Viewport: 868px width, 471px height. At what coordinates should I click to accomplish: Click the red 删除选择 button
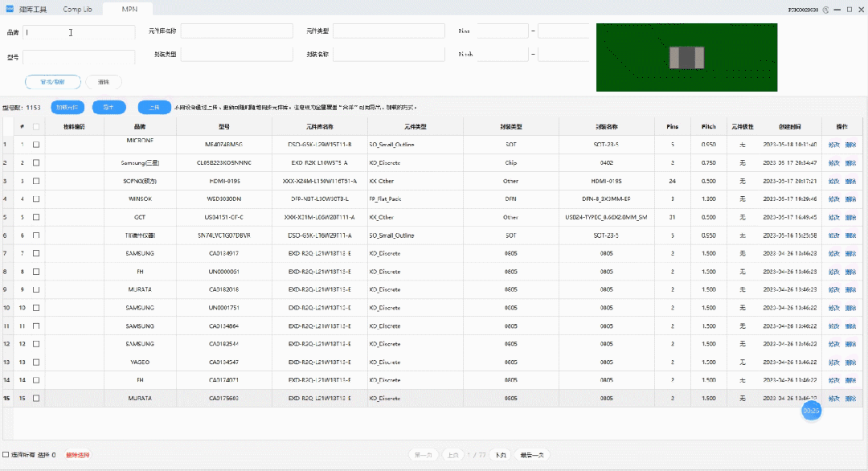click(x=77, y=455)
